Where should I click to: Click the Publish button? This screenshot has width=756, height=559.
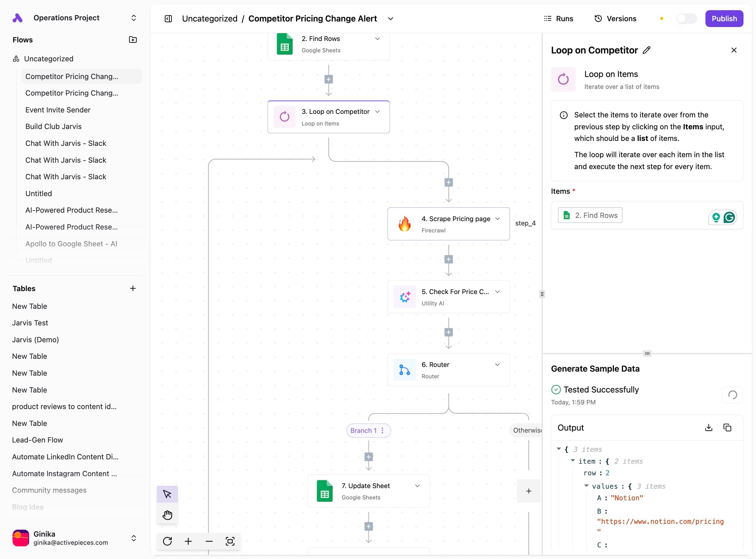click(x=724, y=19)
